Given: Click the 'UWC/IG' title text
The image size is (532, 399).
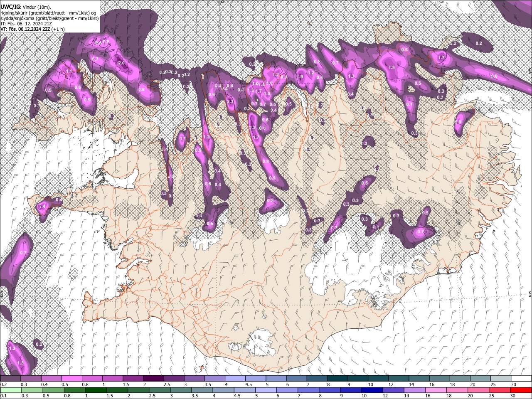Looking at the screenshot, I should pos(10,7).
